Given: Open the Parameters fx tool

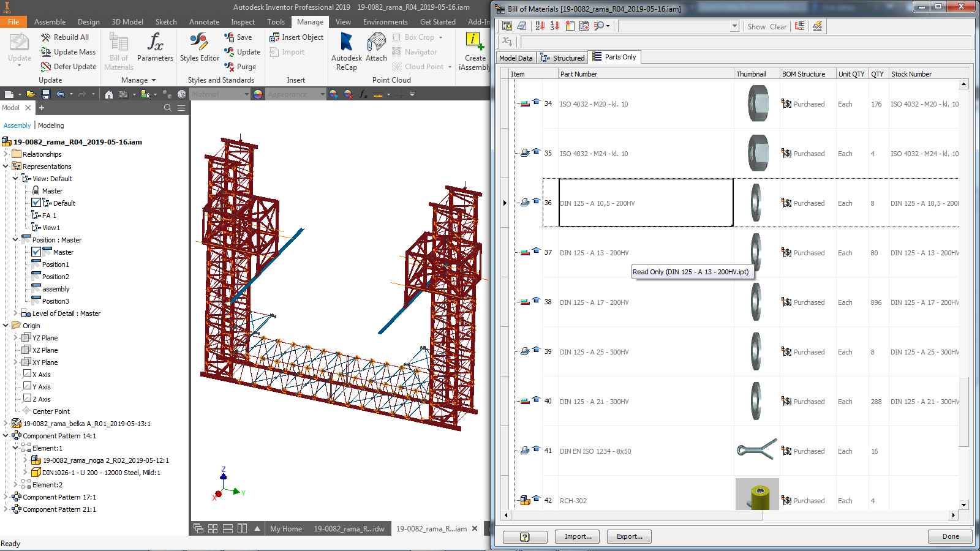Looking at the screenshot, I should click(x=155, y=47).
